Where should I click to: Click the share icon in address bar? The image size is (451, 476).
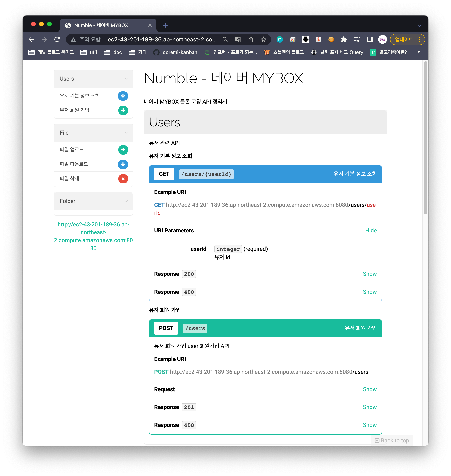(x=251, y=39)
